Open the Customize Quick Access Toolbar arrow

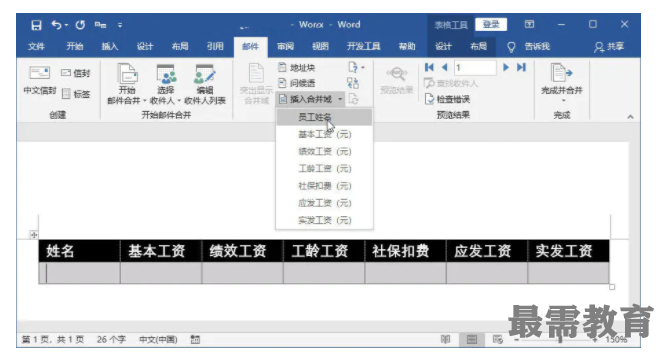(120, 25)
